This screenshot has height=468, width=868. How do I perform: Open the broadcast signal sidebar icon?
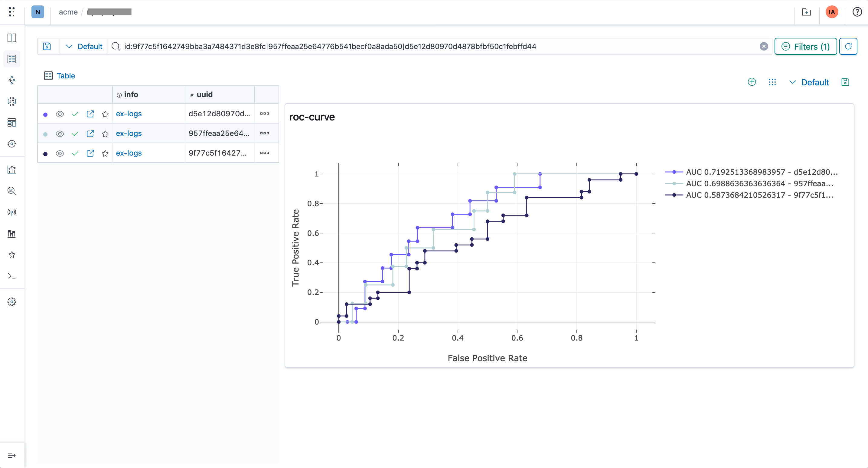[12, 212]
